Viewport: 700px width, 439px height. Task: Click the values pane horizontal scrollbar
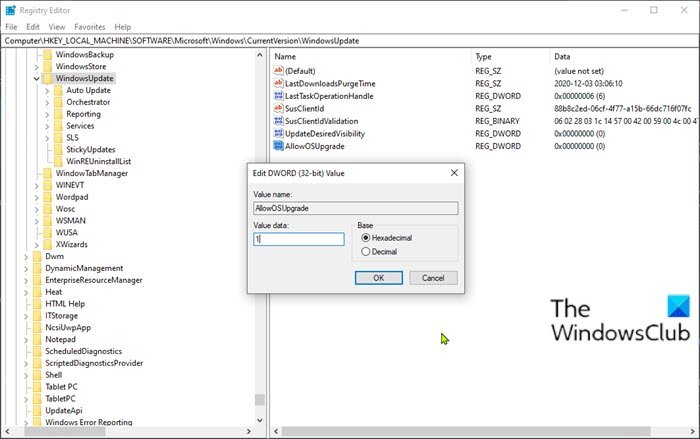coord(466,431)
